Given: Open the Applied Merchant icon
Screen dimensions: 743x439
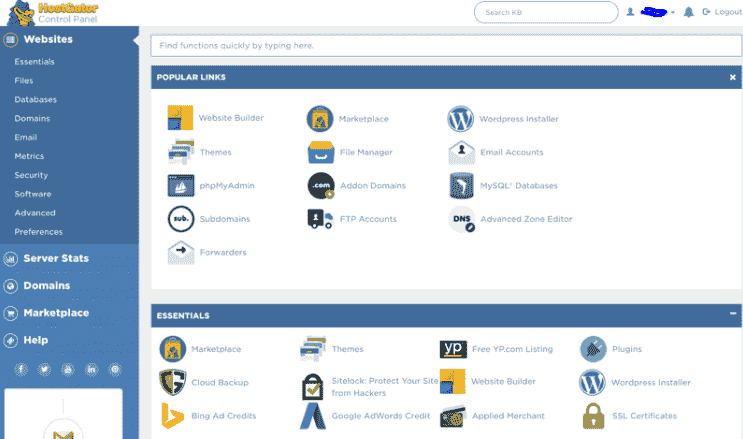Looking at the screenshot, I should click(x=453, y=416).
